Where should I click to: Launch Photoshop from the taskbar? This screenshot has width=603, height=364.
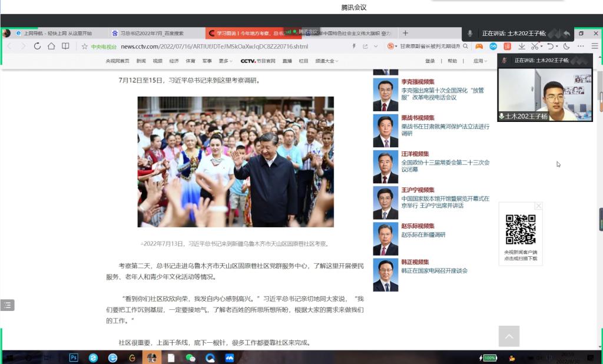[74, 358]
